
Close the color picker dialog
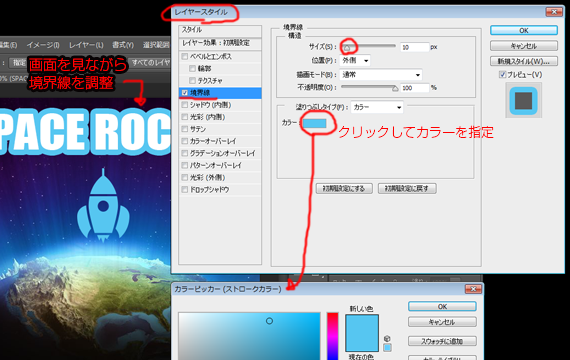point(473,289)
